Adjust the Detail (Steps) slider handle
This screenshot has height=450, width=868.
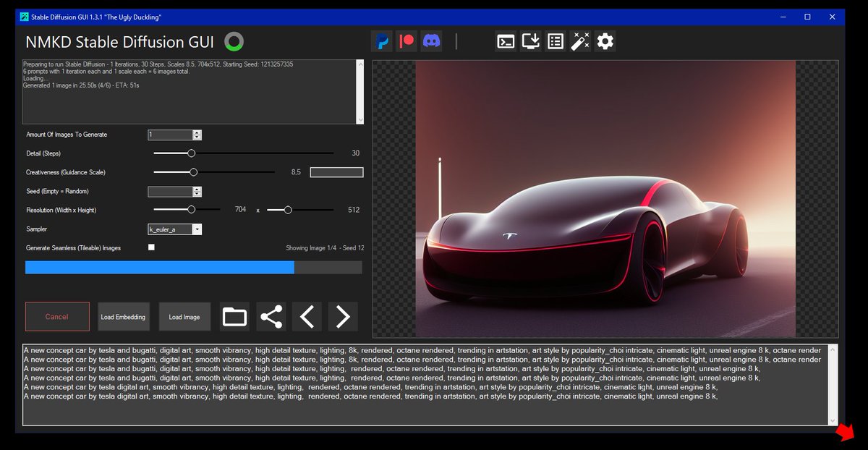coord(191,153)
